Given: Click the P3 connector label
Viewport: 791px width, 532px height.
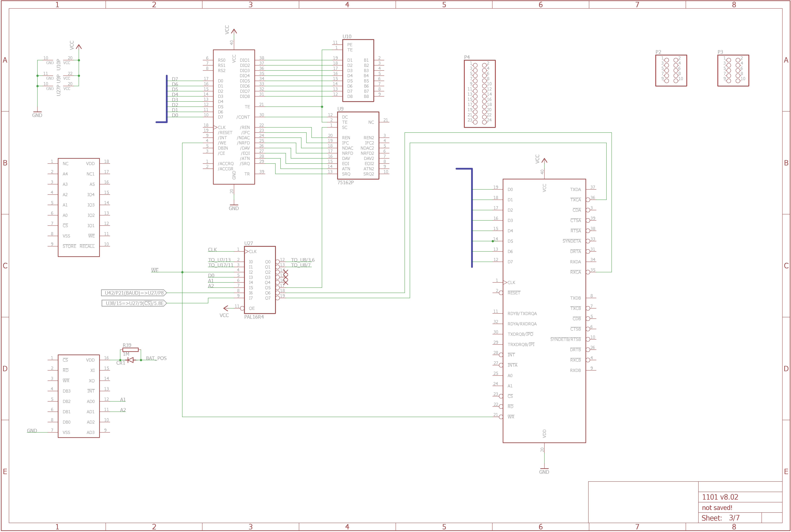Looking at the screenshot, I should pyautogui.click(x=720, y=52).
